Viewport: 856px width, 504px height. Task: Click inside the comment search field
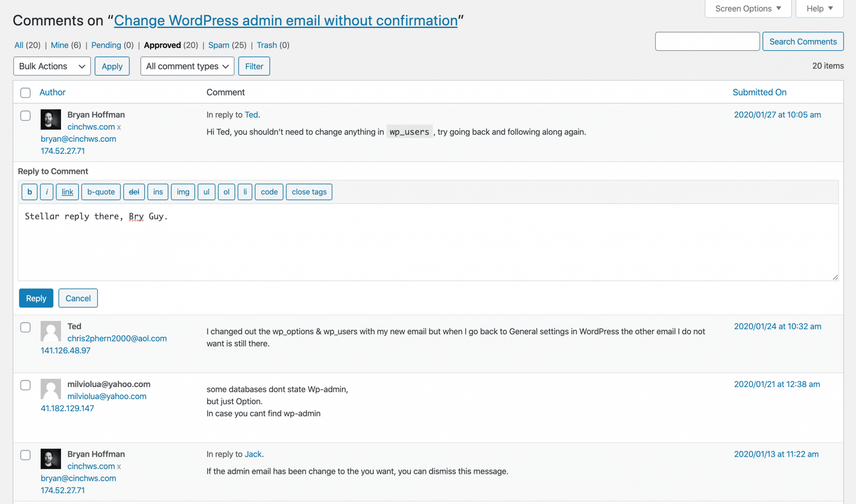[x=707, y=41]
